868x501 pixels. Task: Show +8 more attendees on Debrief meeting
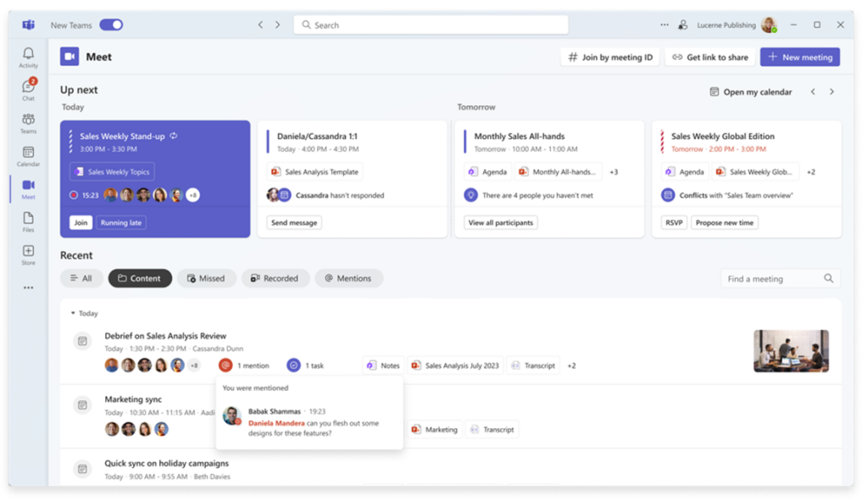coord(194,365)
